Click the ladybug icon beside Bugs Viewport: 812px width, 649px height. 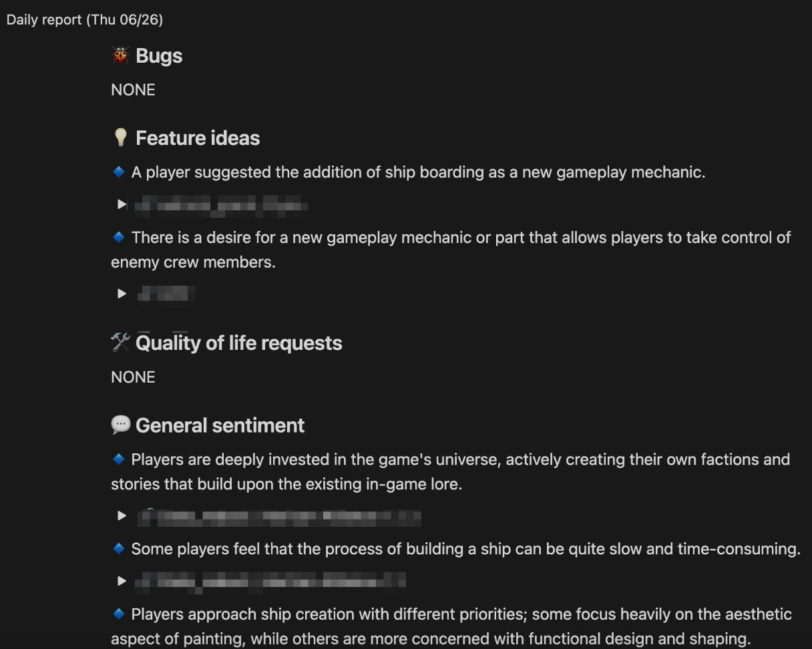tap(120, 56)
